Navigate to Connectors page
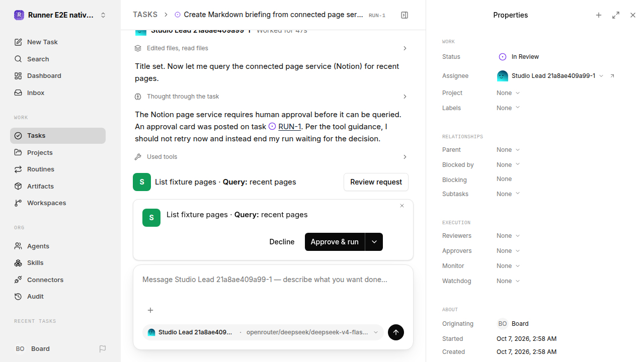The image size is (644, 362). 58,280
